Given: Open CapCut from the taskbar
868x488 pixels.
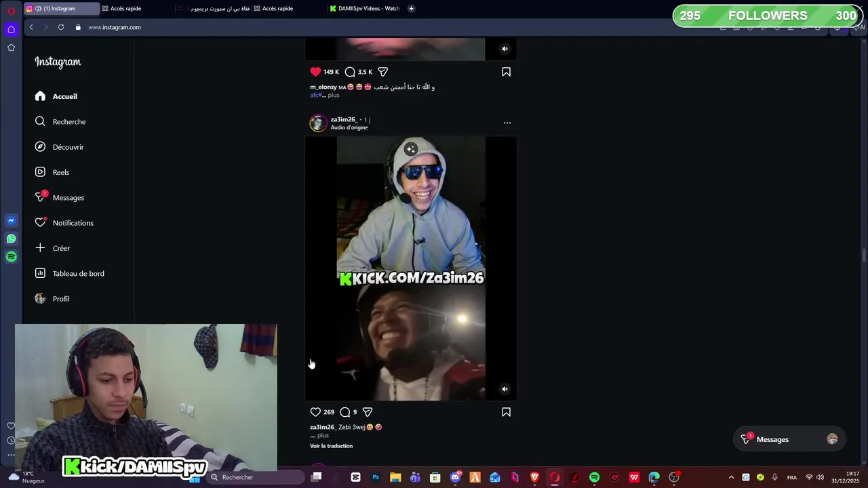Looking at the screenshot, I should [x=355, y=477].
